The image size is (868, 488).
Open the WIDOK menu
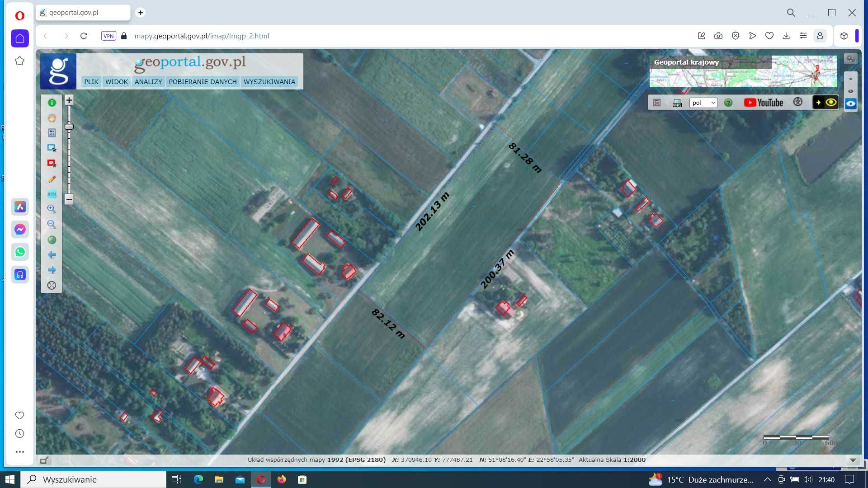point(117,82)
